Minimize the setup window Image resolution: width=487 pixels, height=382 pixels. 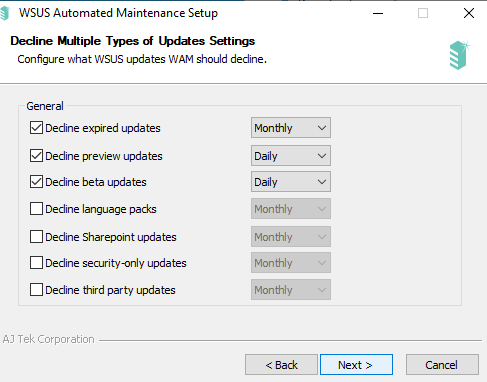tap(378, 13)
